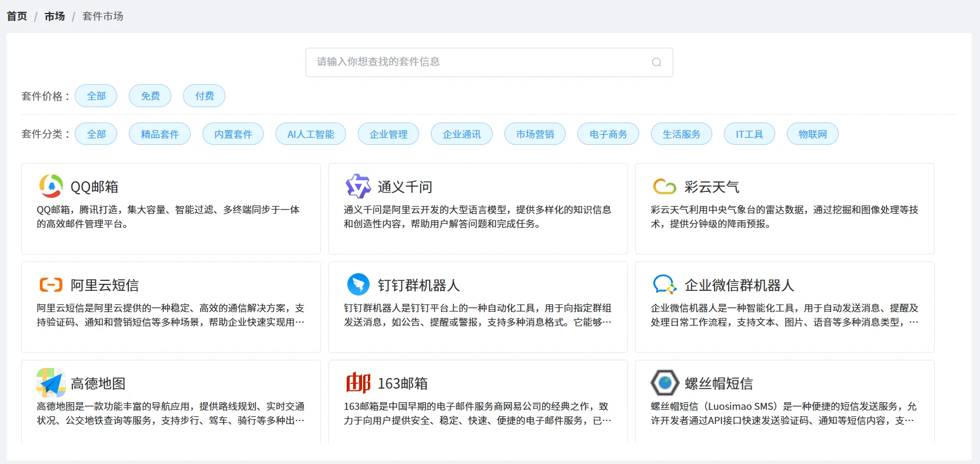Click 套件市场 breadcrumb text

pos(103,16)
